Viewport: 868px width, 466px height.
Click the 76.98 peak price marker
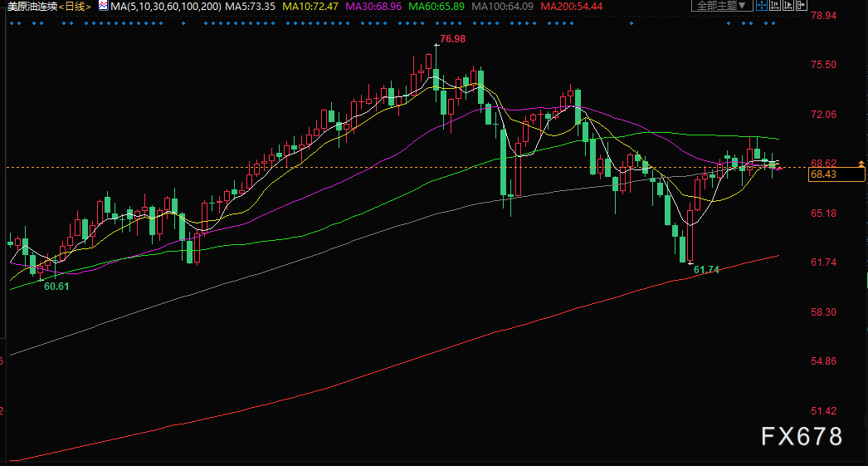click(x=452, y=39)
